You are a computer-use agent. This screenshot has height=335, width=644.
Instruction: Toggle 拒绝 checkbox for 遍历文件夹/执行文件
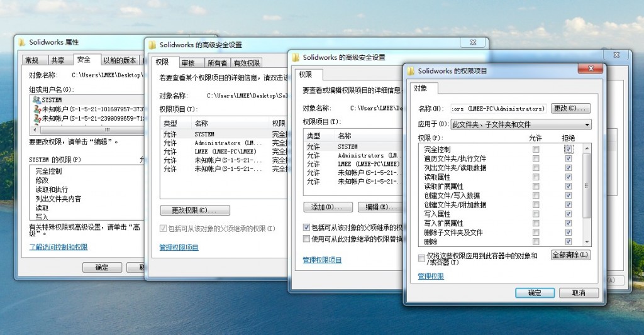click(x=569, y=158)
